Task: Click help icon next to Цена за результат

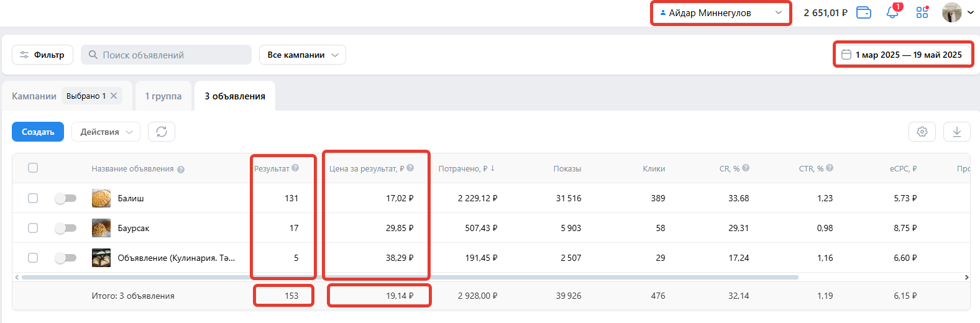Action: point(410,168)
